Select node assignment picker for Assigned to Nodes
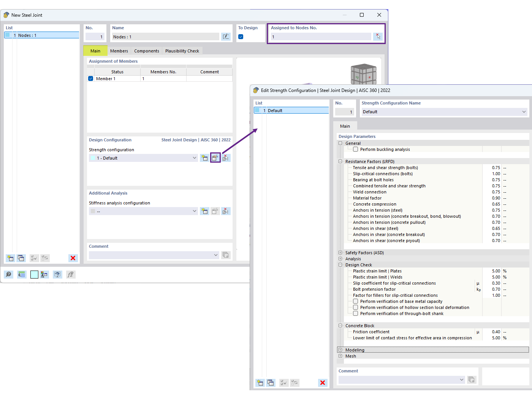 (378, 36)
